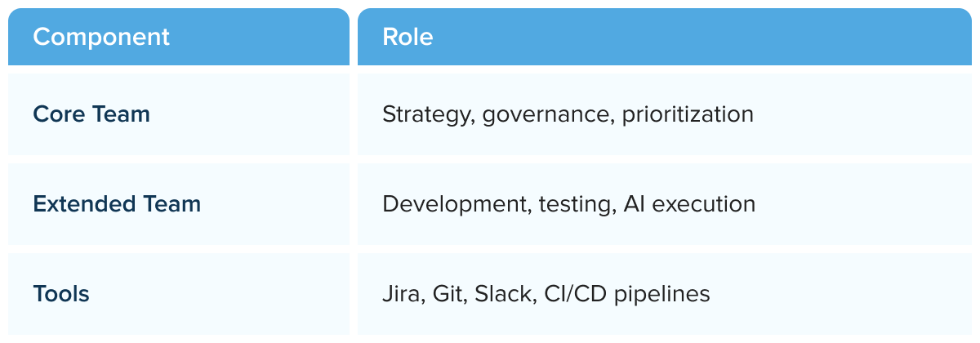Click empty header space right of Role
Screen dimensions: 980x343
(702, 37)
